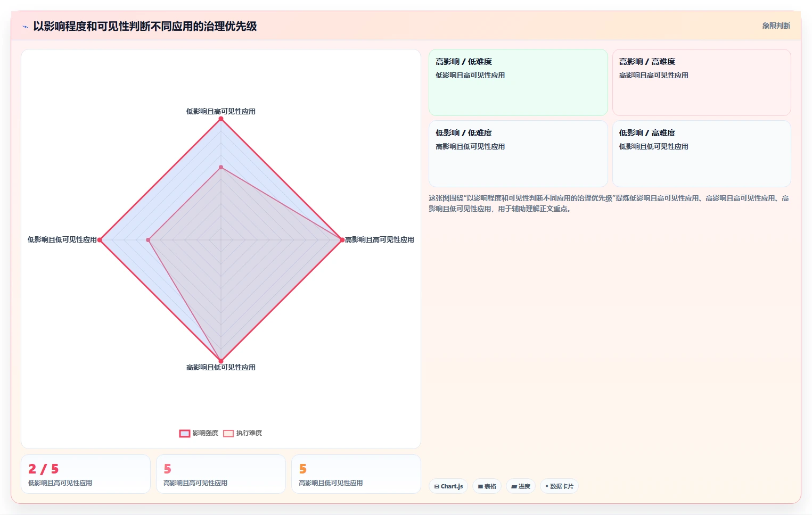Click the stat card labeled 高影响且高可见性应用
The image size is (812, 515).
[221, 474]
